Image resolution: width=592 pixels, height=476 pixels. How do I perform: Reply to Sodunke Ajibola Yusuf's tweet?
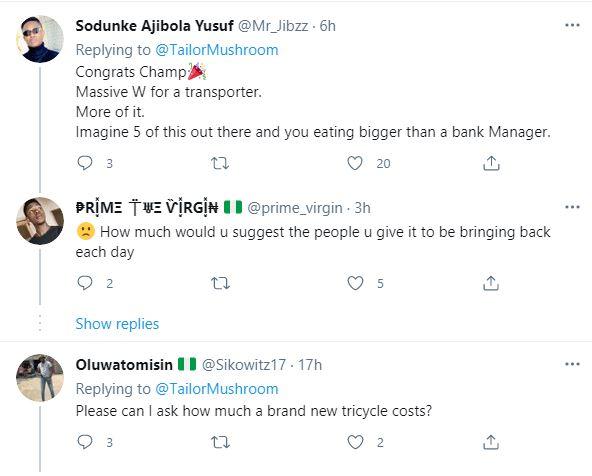pyautogui.click(x=85, y=163)
